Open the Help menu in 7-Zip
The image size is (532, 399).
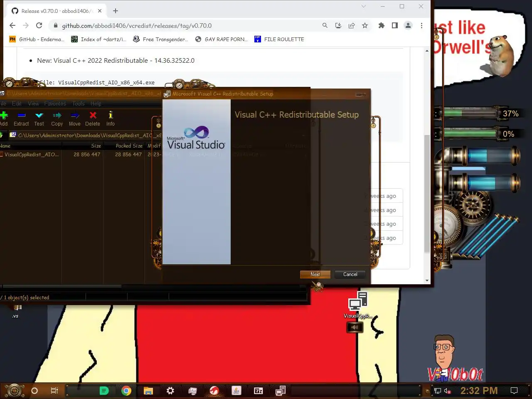tap(96, 103)
